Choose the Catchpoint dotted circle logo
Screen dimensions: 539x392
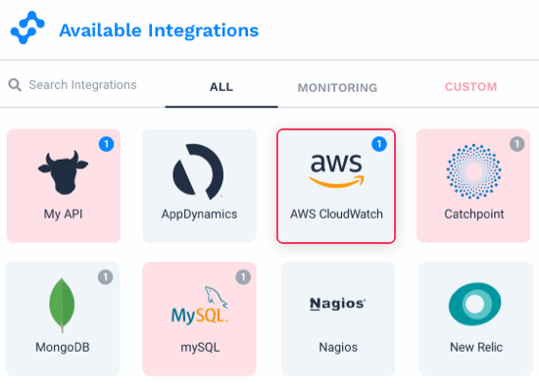pyautogui.click(x=473, y=171)
